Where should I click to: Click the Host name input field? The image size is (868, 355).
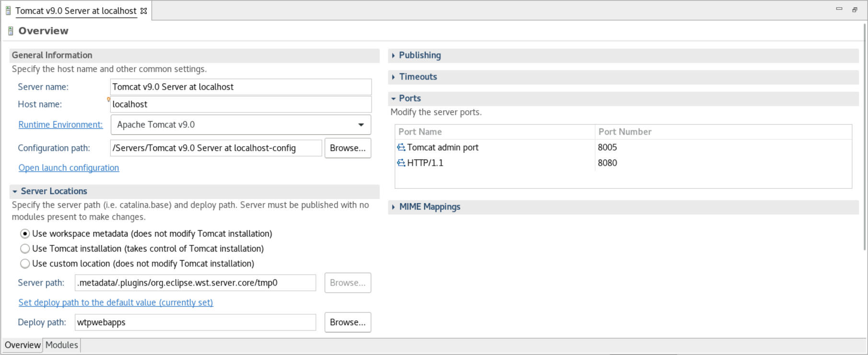[x=241, y=104]
